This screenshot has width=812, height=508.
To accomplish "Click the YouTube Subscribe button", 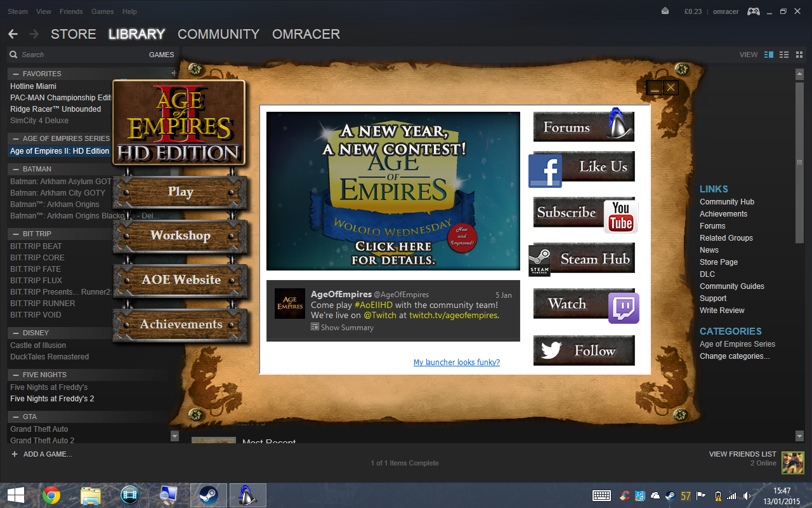I will 586,214.
